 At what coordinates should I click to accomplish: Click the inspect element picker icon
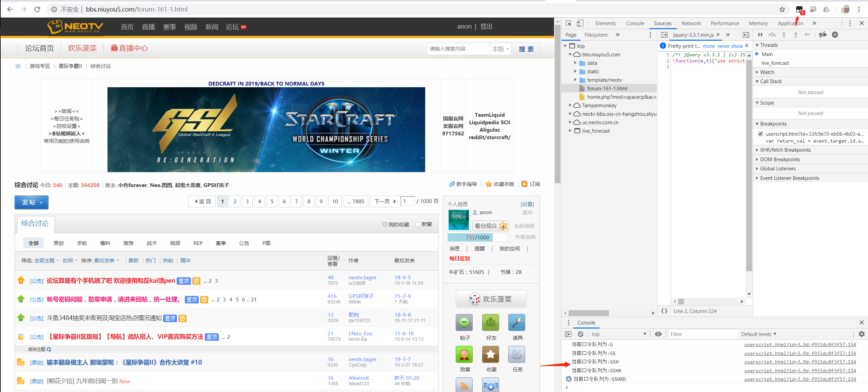tap(569, 23)
